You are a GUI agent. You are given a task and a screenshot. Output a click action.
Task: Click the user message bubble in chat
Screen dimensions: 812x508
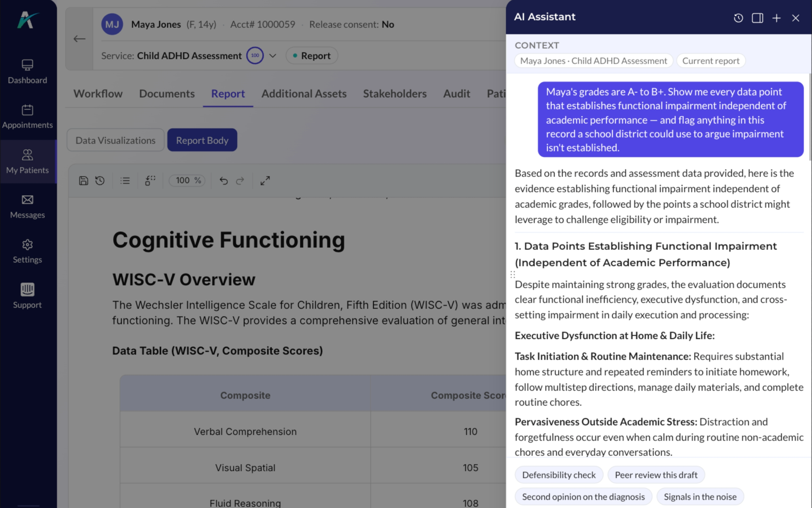670,119
